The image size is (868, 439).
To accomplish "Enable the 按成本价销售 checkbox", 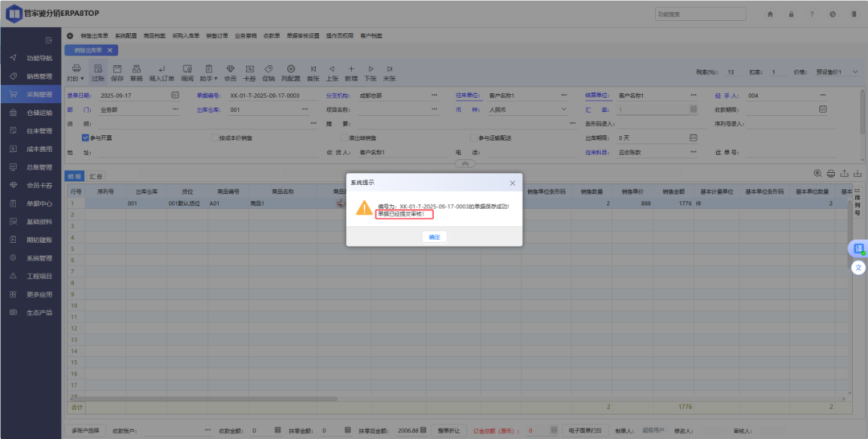I will pyautogui.click(x=214, y=137).
